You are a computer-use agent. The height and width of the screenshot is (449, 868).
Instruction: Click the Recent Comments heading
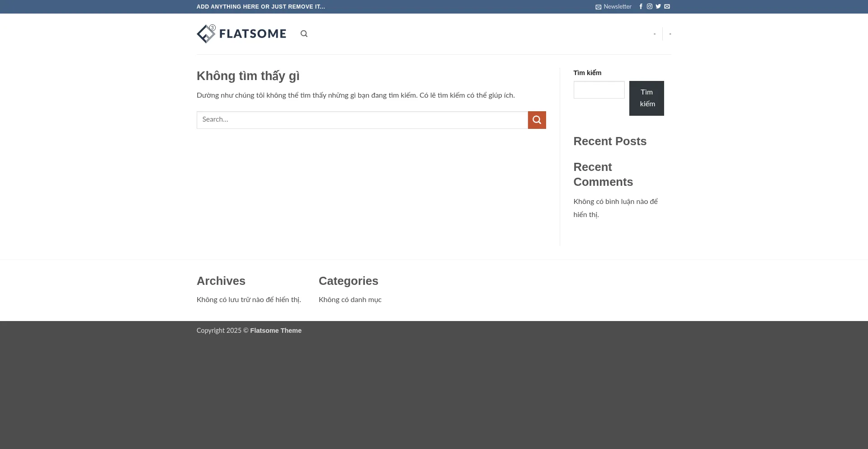[603, 175]
